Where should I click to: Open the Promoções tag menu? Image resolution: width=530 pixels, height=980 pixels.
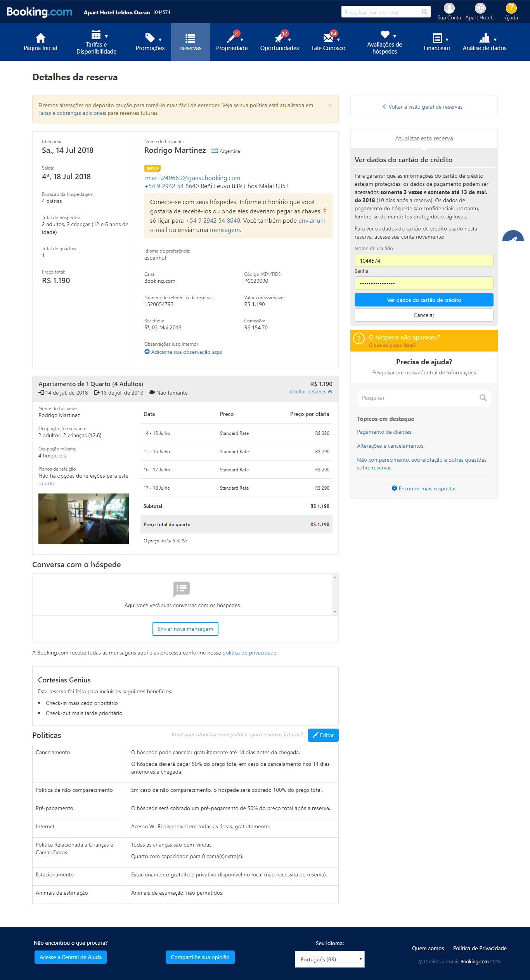coord(150,42)
